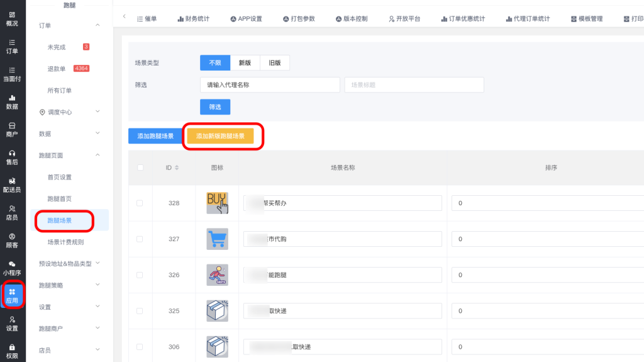This screenshot has width=644, height=362.
Task: Click the 请输入代理名称 input field
Action: point(270,85)
